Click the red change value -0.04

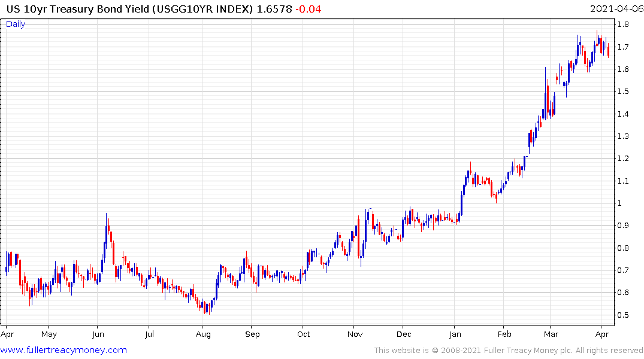point(309,9)
